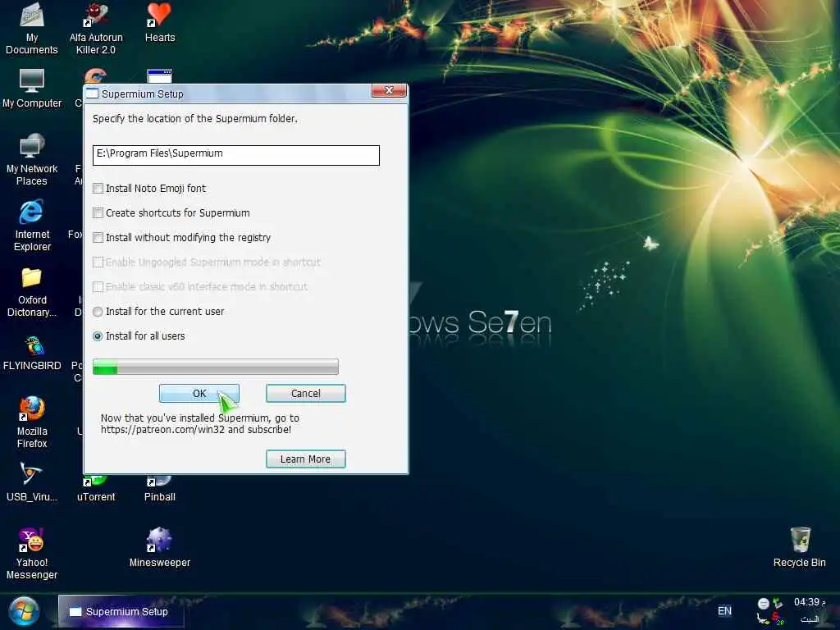The width and height of the screenshot is (840, 630).
Task: Toggle Enable classic v60 interface mode checkbox
Action: (98, 286)
